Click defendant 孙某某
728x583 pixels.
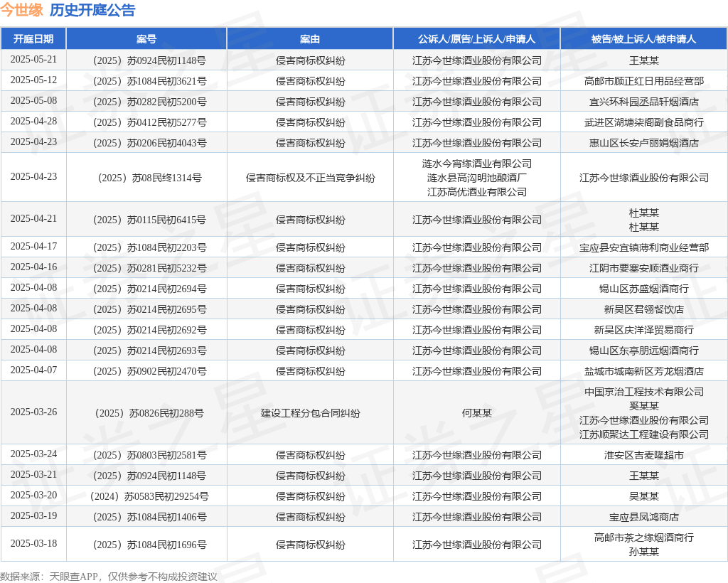click(644, 552)
